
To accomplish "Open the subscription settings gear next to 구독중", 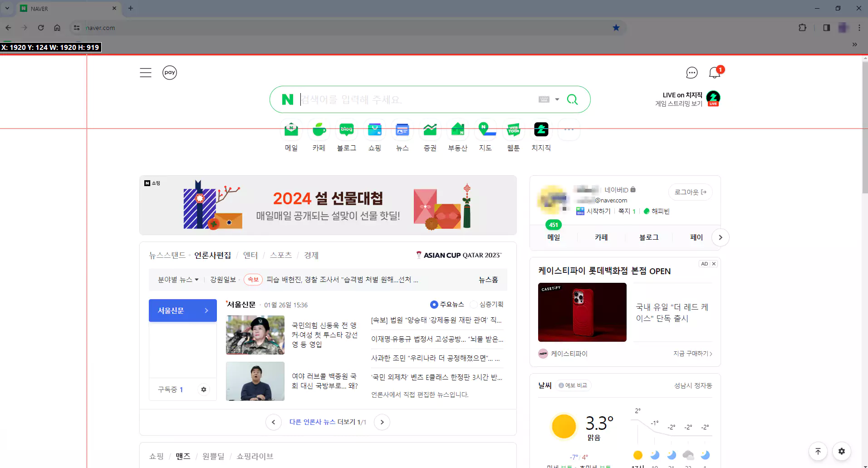I will (204, 389).
